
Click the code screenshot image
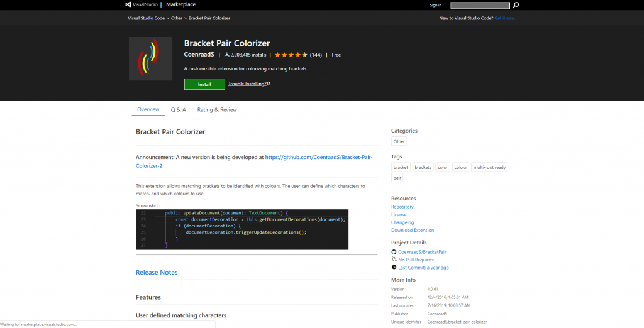click(x=242, y=229)
